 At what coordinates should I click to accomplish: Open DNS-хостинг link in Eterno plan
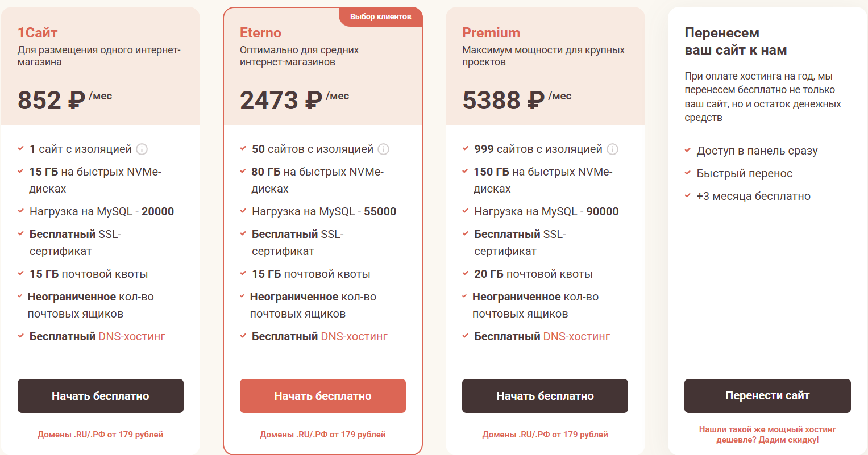pyautogui.click(x=354, y=336)
